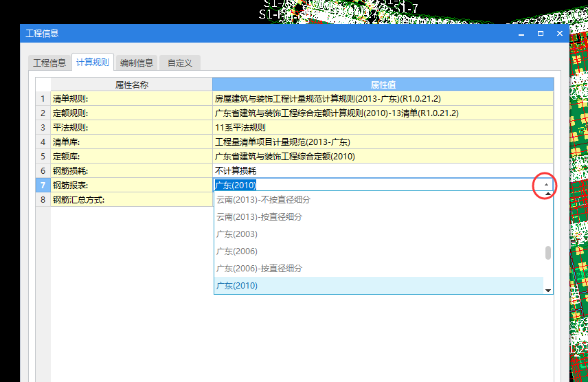The image size is (588, 382).
Task: Minimize the 工程信息 dialog
Action: [521, 34]
